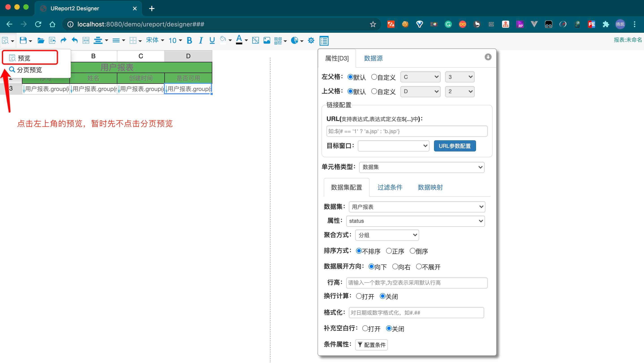Choose 正序 sort order
644x363 pixels.
(x=389, y=251)
